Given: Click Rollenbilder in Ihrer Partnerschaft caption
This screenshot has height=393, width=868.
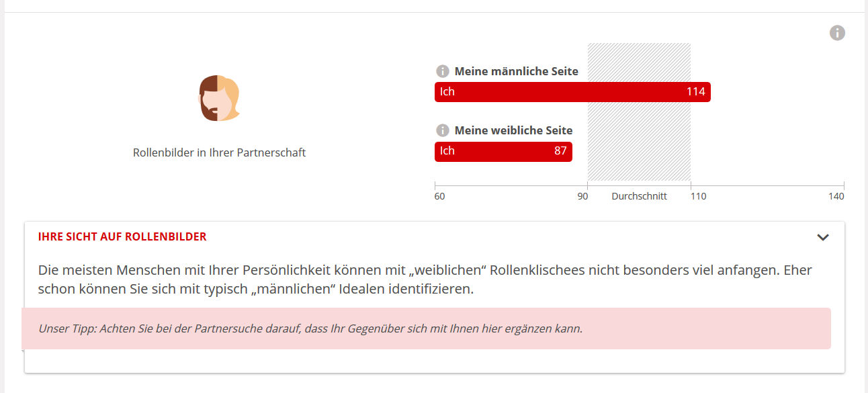Looking at the screenshot, I should coord(219,152).
